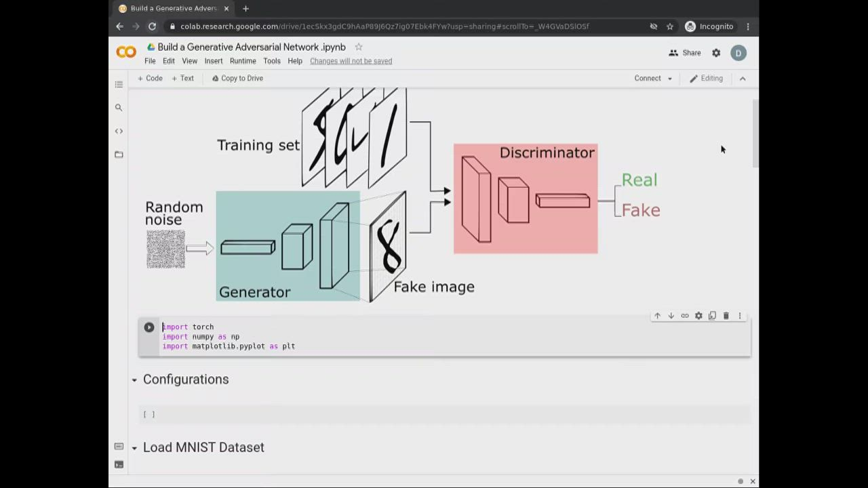Screen dimensions: 868x488
Task: Copy link to cell icon
Action: pyautogui.click(x=685, y=316)
